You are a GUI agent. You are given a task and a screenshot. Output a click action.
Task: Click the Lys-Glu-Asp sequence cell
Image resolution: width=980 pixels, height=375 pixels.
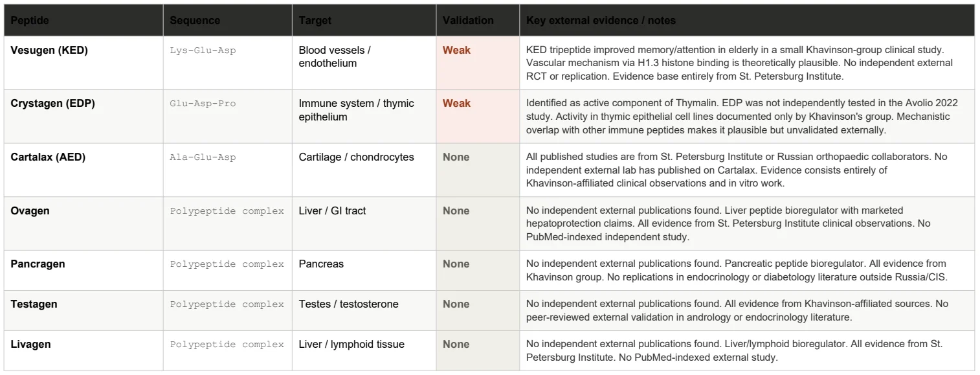point(203,51)
